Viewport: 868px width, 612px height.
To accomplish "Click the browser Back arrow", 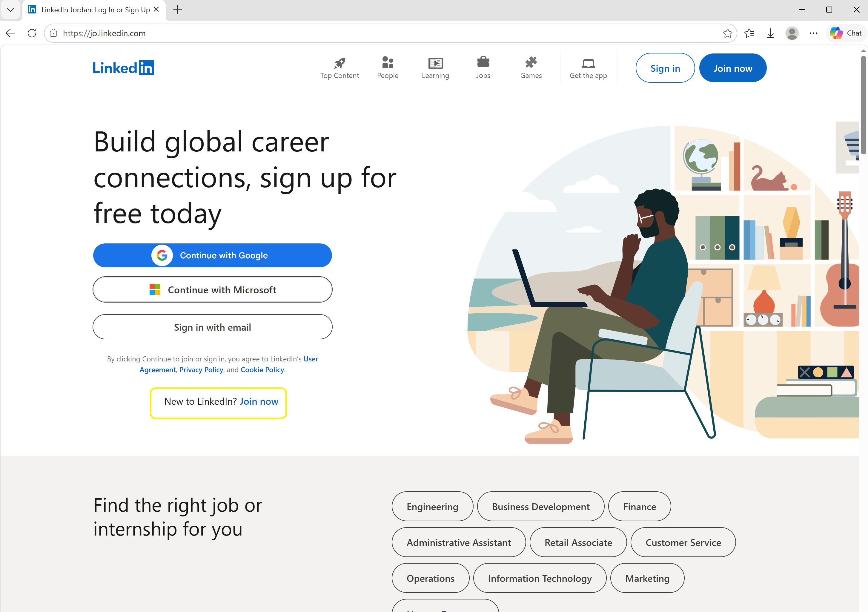I will click(10, 33).
